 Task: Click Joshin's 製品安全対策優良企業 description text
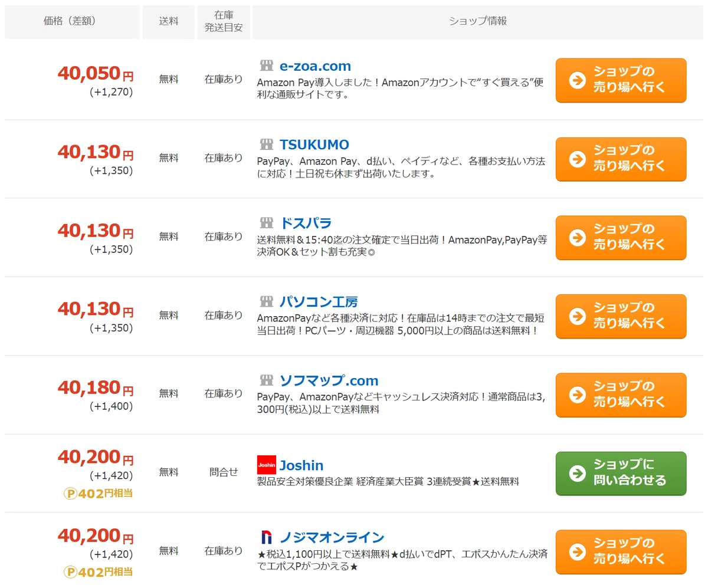[x=388, y=481]
